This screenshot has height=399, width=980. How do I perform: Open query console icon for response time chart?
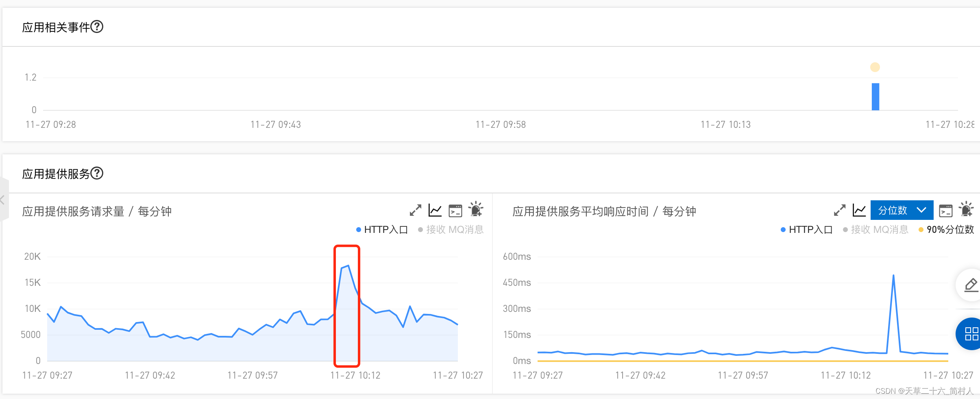tap(946, 210)
